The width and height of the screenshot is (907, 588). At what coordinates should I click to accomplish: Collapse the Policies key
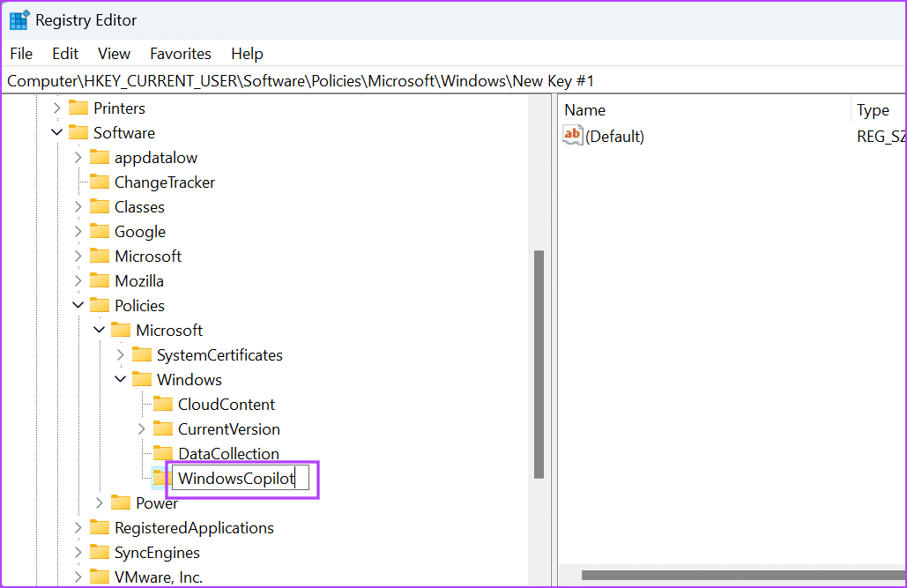pos(78,305)
